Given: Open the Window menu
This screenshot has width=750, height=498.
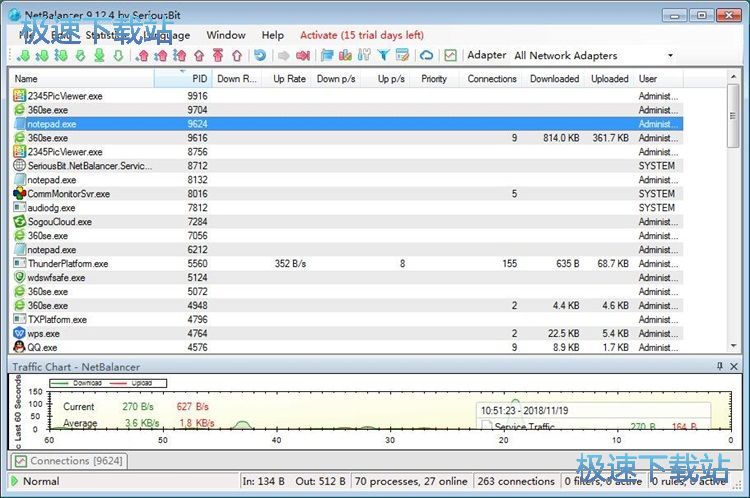Looking at the screenshot, I should 226,35.
